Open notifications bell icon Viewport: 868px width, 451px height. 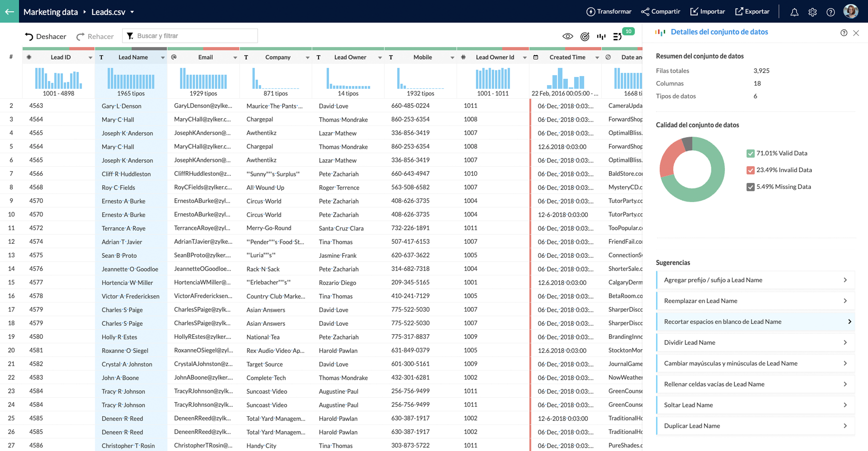point(794,12)
